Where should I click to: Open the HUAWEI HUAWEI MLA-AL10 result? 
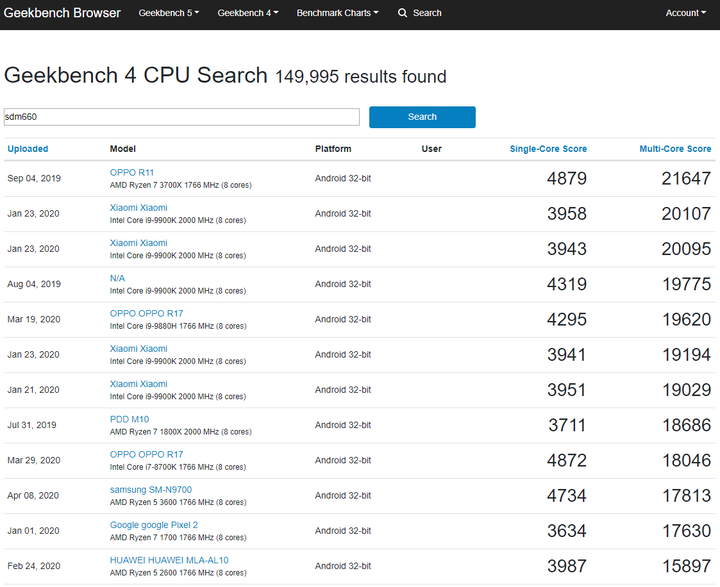(169, 560)
